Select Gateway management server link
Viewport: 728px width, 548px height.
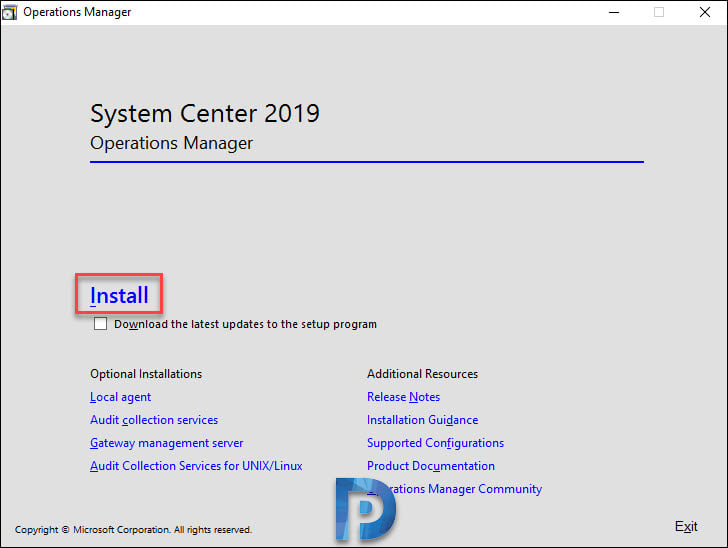[x=166, y=443]
